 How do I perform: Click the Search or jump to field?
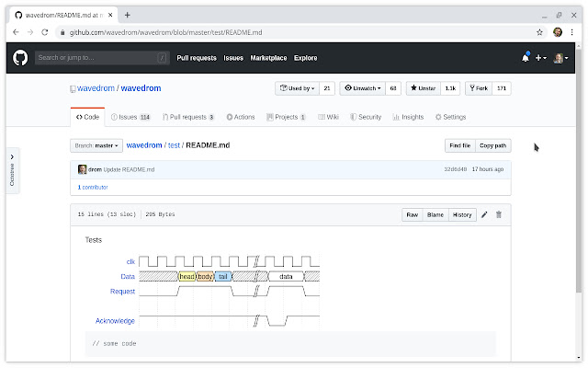102,58
